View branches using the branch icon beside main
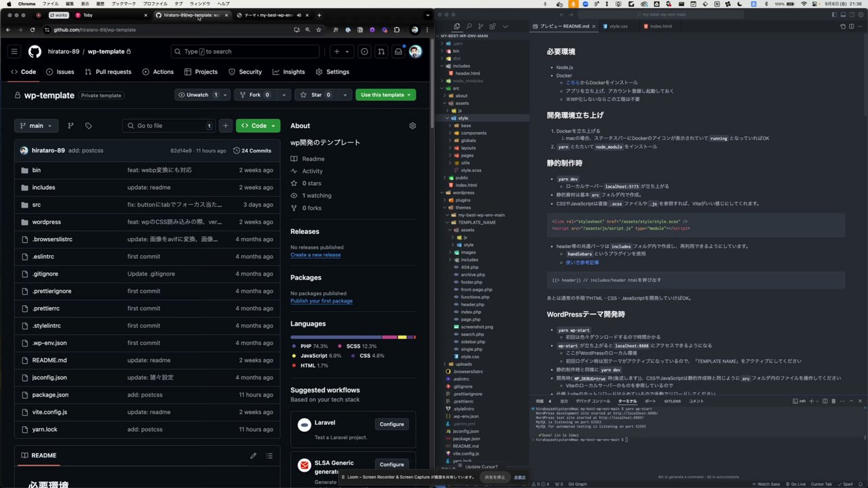This screenshot has height=488, width=868. tap(71, 125)
